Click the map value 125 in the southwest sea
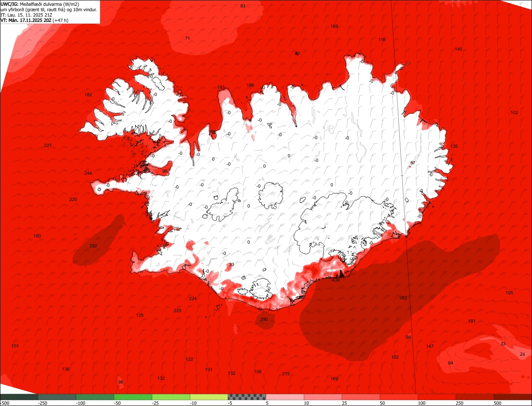The height and width of the screenshot is (406, 532). pos(140,316)
